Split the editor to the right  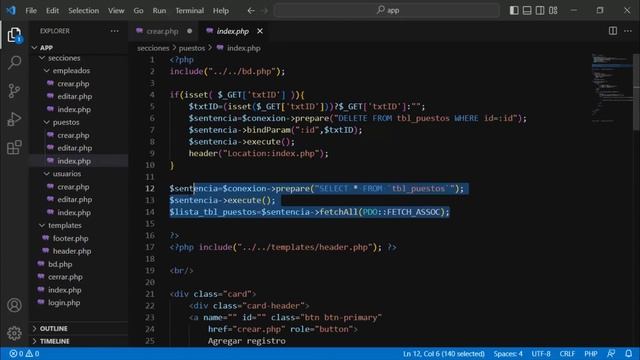click(613, 31)
